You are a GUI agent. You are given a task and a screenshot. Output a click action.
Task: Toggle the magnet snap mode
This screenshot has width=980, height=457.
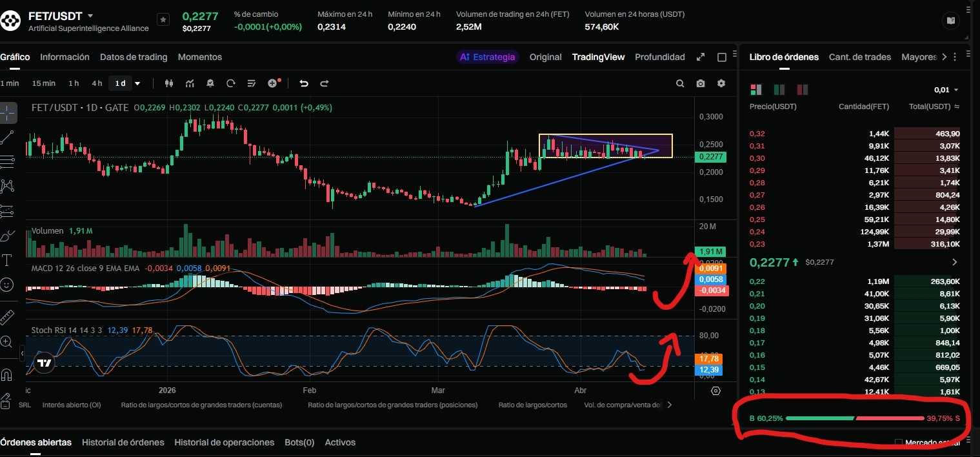click(8, 374)
